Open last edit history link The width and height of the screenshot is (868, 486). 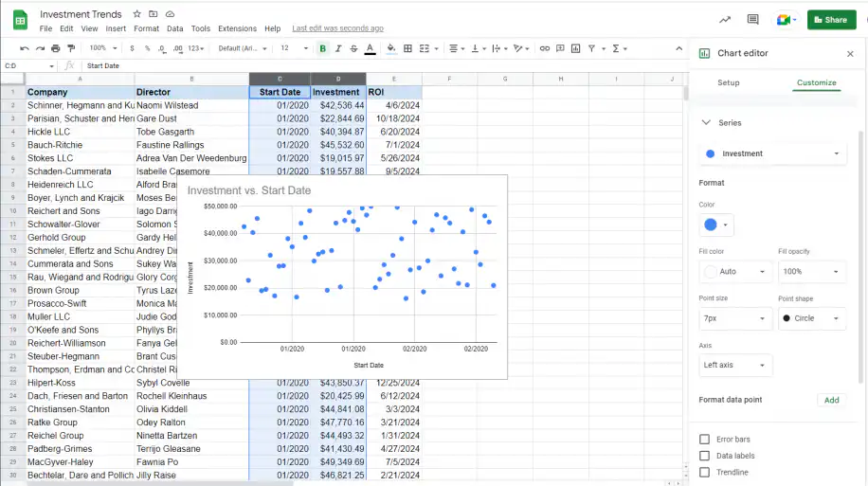(x=337, y=28)
